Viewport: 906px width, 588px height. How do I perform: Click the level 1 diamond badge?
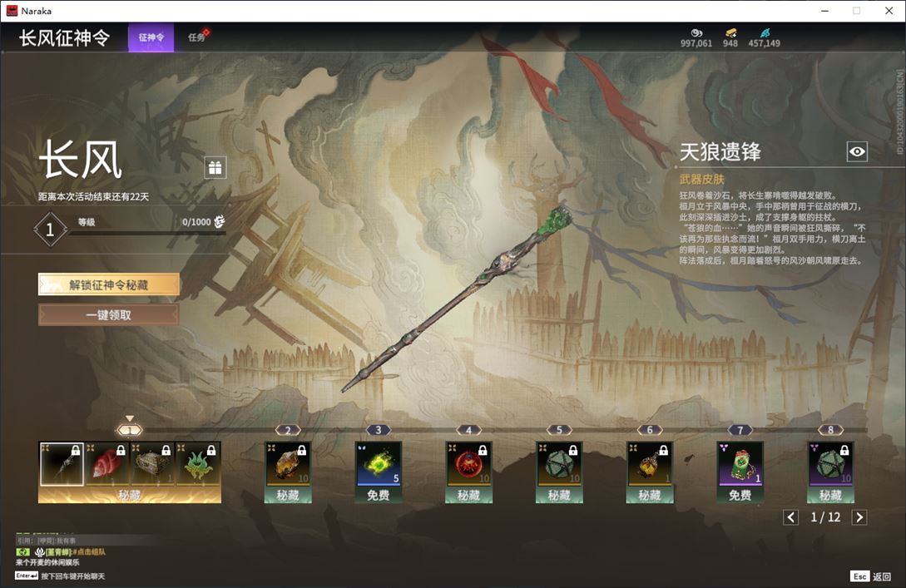50,230
